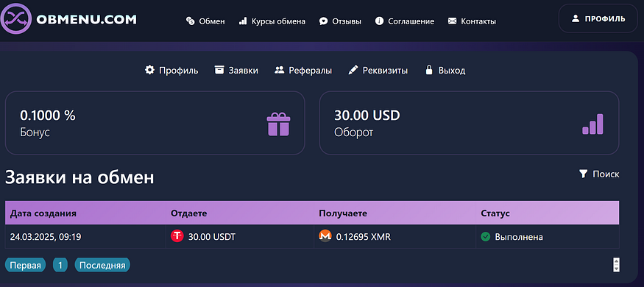
Task: Click the green checkmark status icon
Action: tap(486, 236)
